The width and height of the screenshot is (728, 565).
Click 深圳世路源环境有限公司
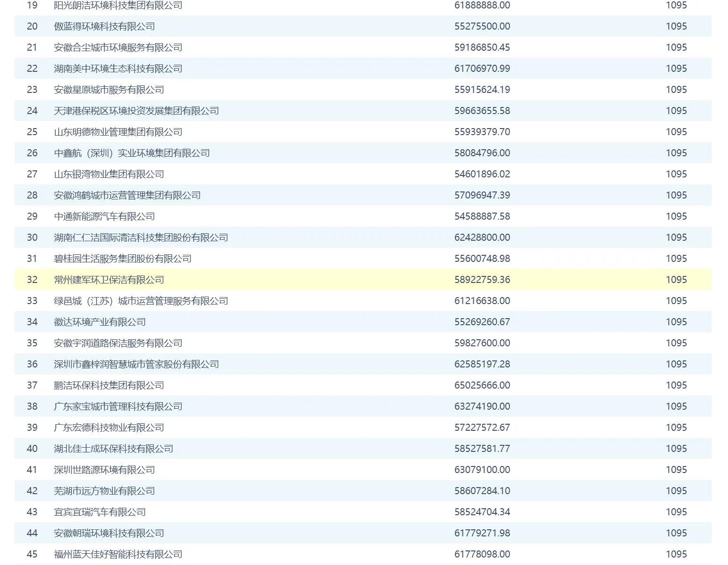(x=104, y=470)
